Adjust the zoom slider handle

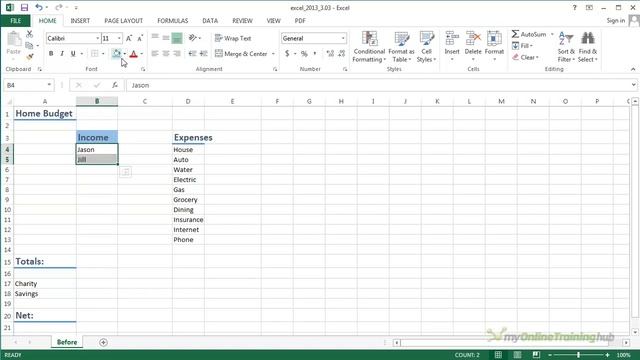pos(578,355)
